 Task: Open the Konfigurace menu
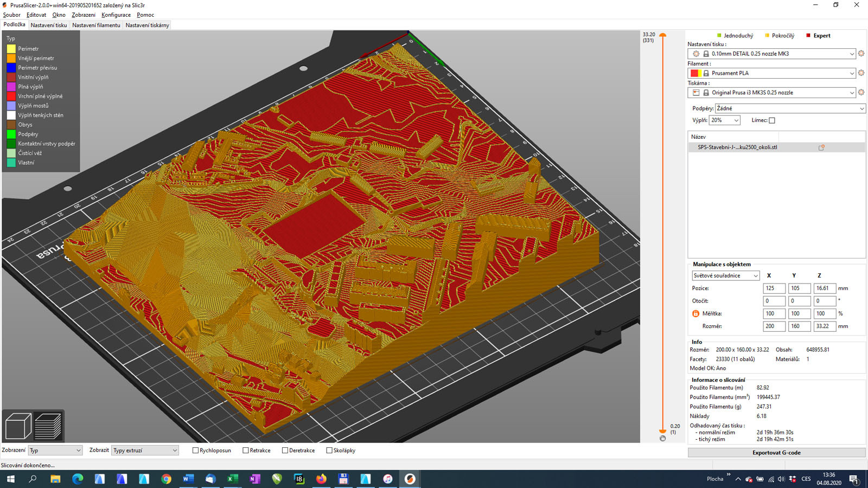(x=116, y=15)
